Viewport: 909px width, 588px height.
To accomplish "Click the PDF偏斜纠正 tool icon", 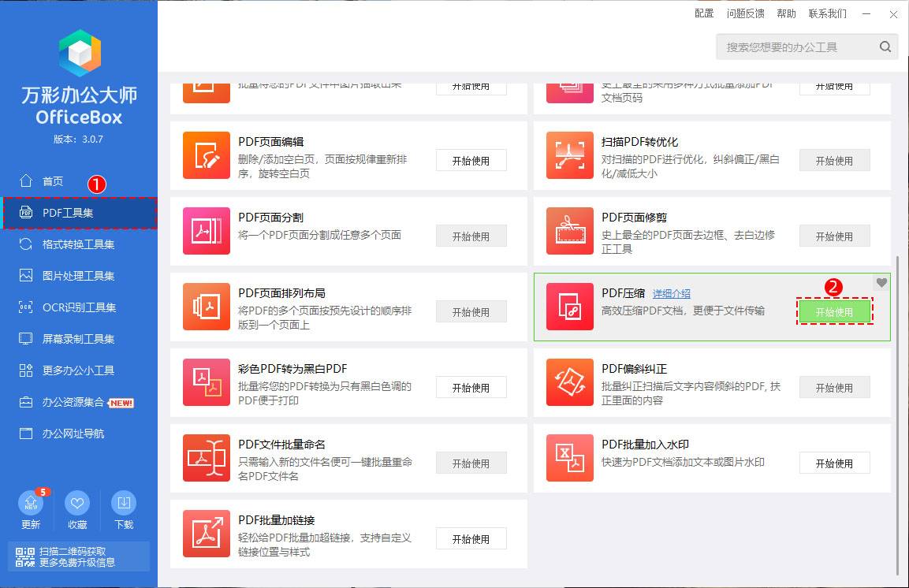I will (x=570, y=382).
